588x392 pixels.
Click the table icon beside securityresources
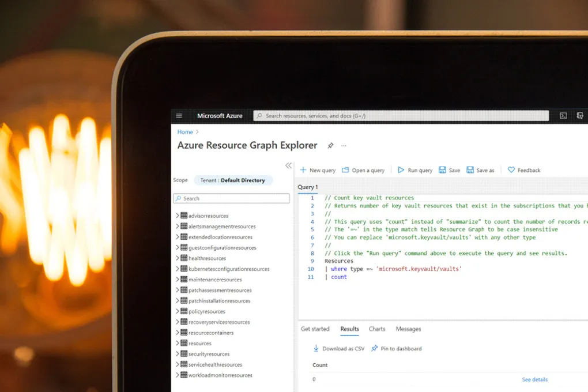tap(184, 353)
